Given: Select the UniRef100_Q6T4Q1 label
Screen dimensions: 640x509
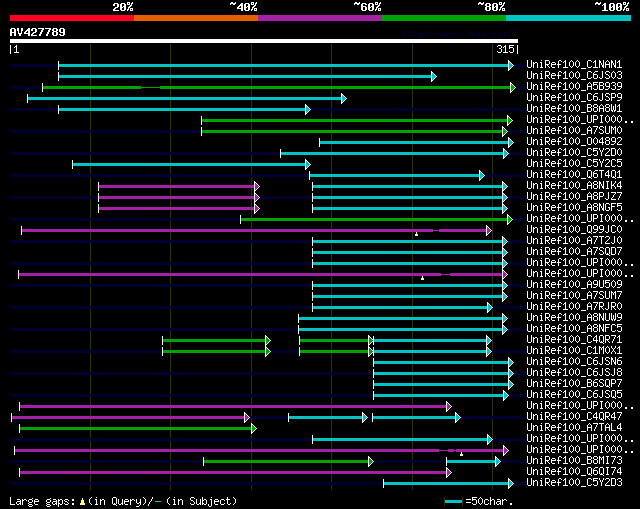Looking at the screenshot, I should [574, 175].
